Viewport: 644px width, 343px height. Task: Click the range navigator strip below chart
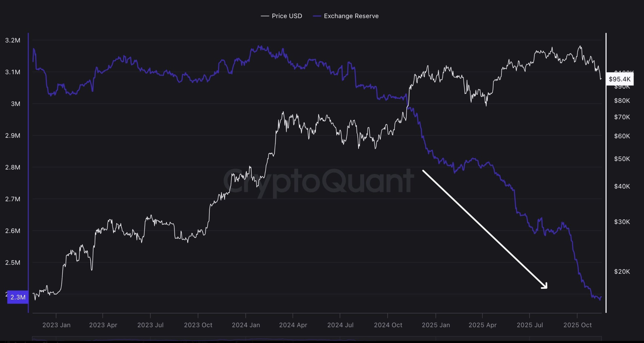[x=316, y=339]
